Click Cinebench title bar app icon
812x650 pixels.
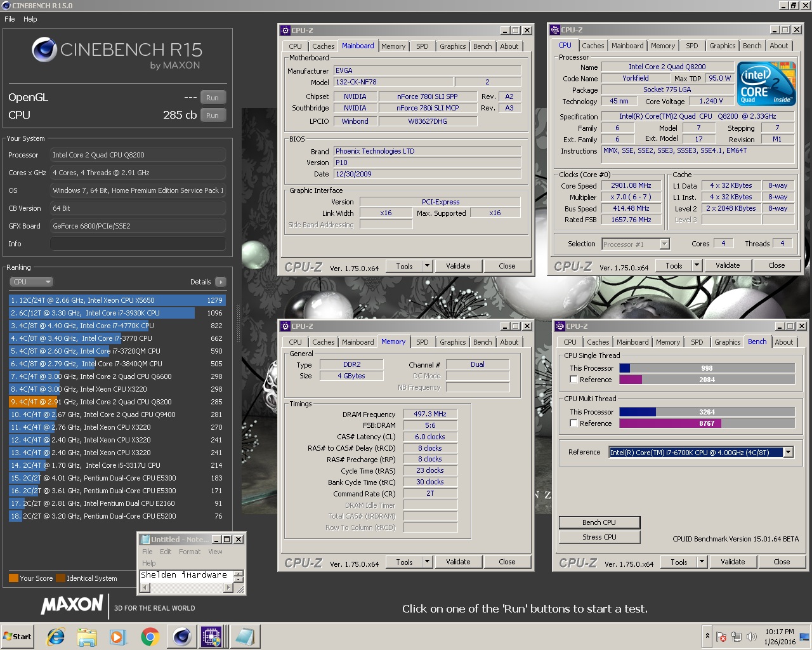(x=6, y=6)
